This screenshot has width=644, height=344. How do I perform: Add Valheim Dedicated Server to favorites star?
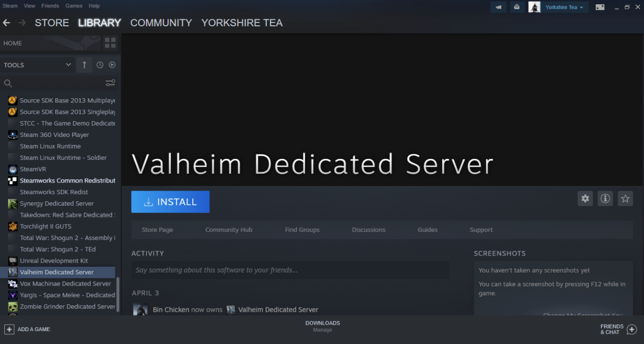coord(626,199)
